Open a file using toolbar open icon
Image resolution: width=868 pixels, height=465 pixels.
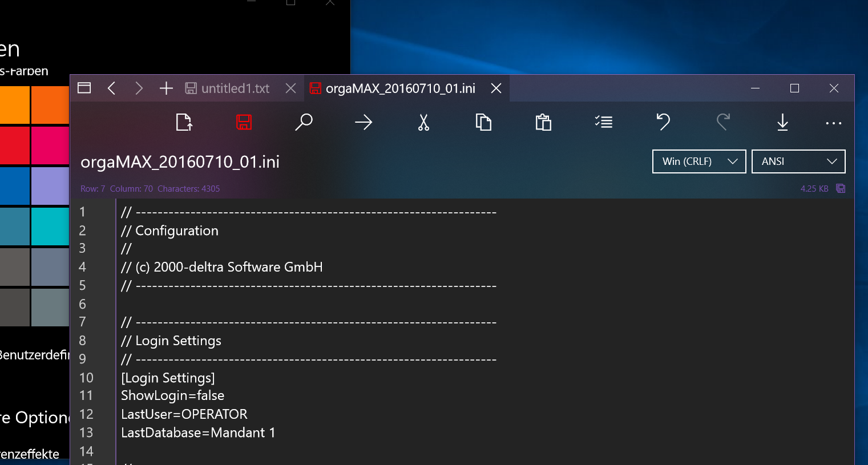184,122
